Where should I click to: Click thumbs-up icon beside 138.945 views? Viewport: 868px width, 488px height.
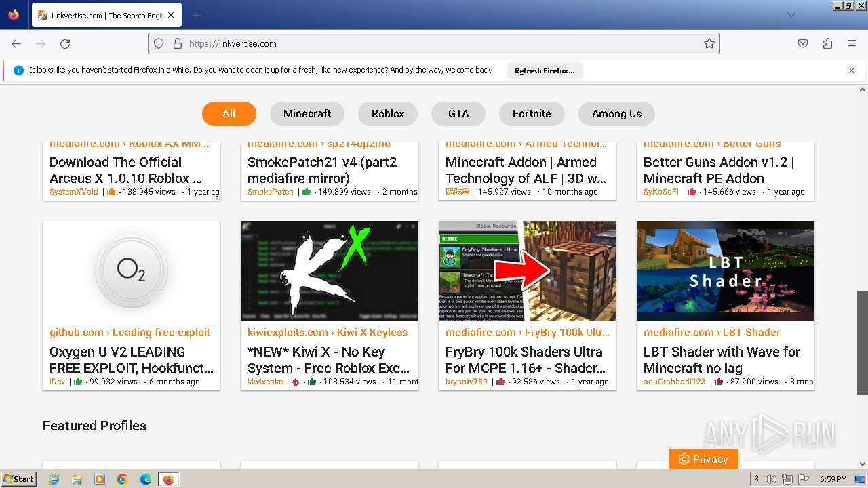(111, 192)
